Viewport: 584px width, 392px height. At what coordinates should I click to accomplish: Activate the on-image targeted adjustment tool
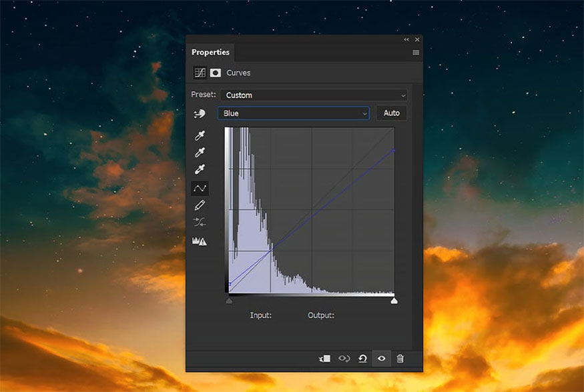pos(200,113)
